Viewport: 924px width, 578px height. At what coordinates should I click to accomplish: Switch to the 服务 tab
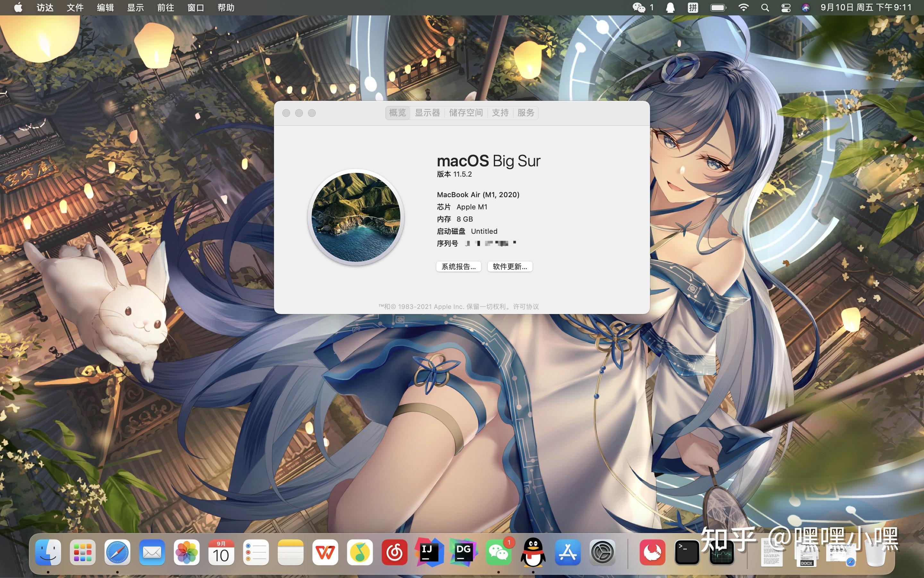click(x=526, y=113)
